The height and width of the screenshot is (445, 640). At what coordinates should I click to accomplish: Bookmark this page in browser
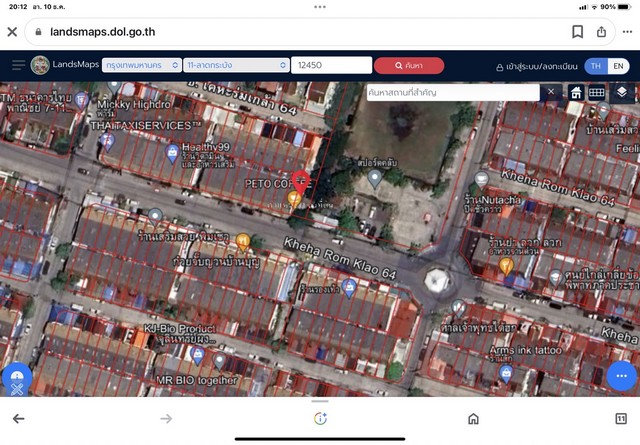(x=578, y=31)
